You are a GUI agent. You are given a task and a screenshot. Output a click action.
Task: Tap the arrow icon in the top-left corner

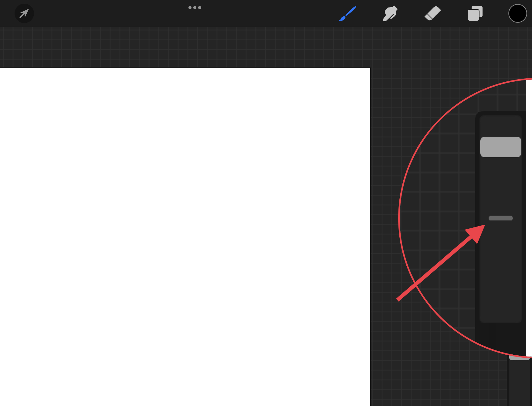tap(24, 13)
